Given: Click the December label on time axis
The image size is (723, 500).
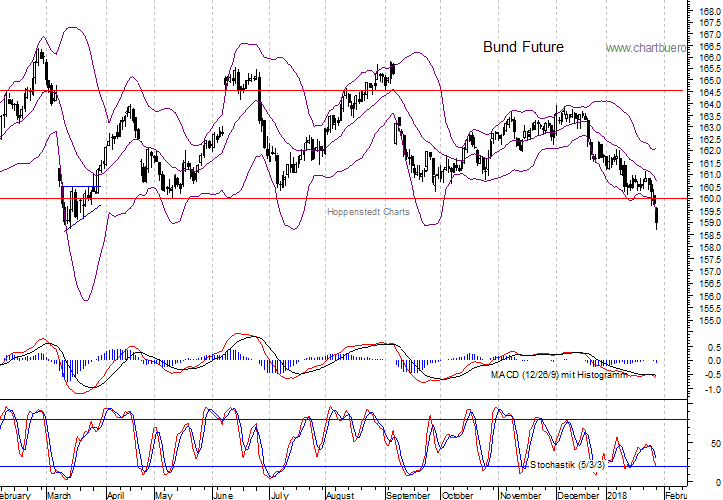Looking at the screenshot, I should (x=578, y=496).
